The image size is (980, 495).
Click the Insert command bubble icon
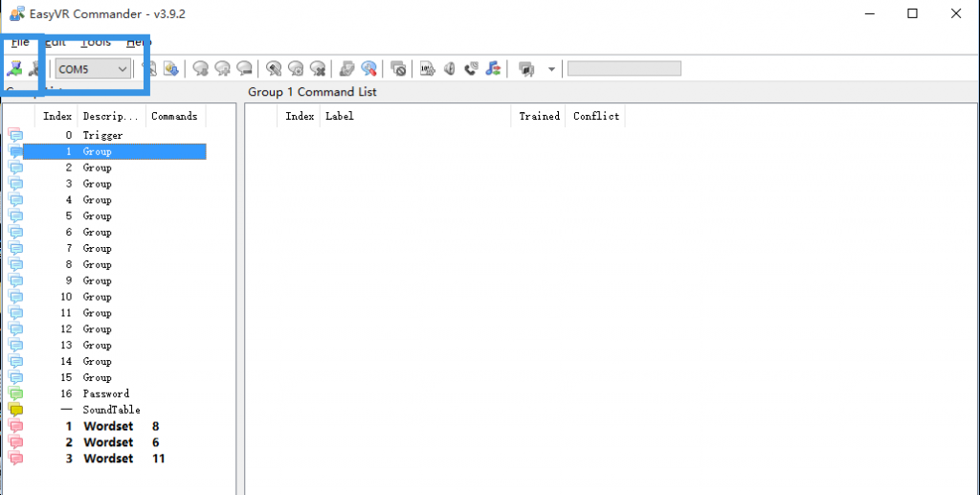[x=222, y=69]
